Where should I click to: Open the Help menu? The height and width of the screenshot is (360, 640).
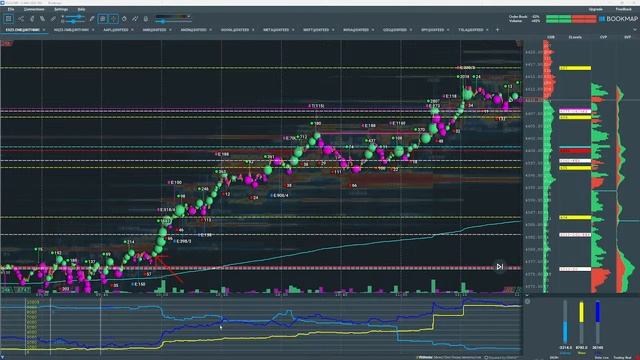pos(81,9)
